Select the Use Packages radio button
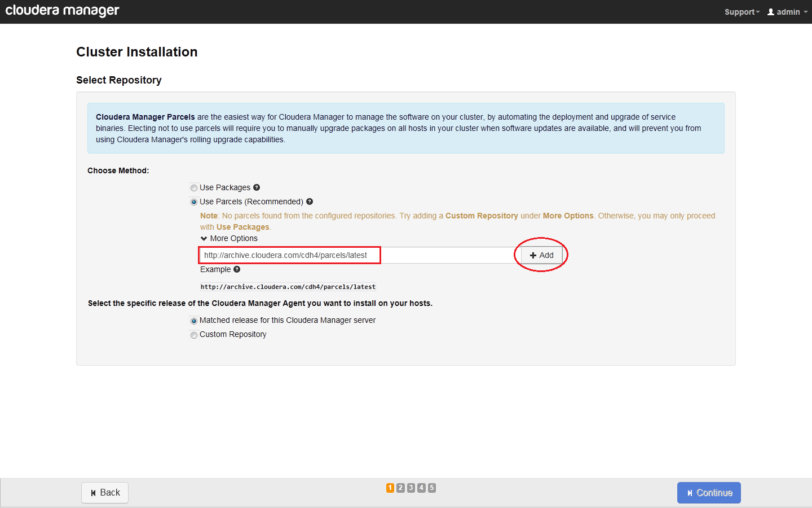This screenshot has width=812, height=508. (194, 188)
